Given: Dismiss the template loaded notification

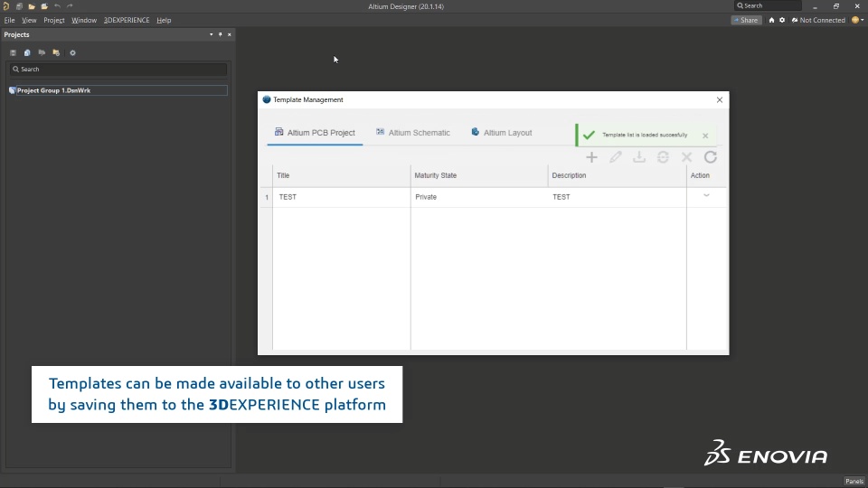Looking at the screenshot, I should pos(705,136).
